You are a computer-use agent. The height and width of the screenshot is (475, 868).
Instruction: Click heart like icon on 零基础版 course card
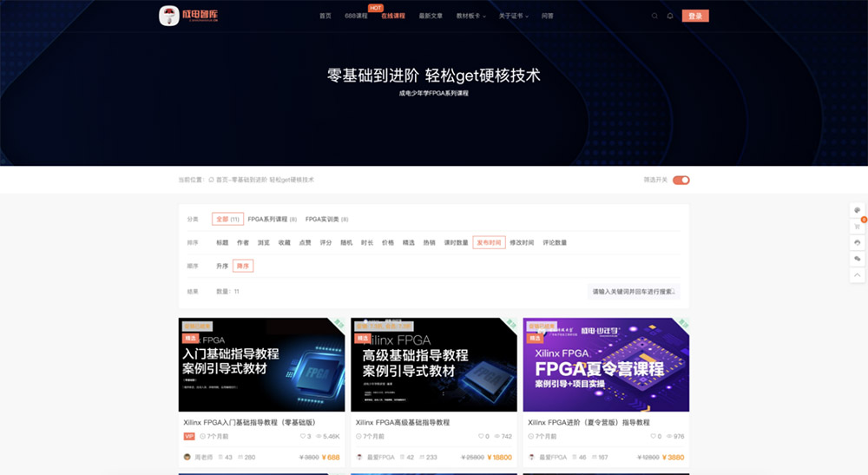(303, 436)
